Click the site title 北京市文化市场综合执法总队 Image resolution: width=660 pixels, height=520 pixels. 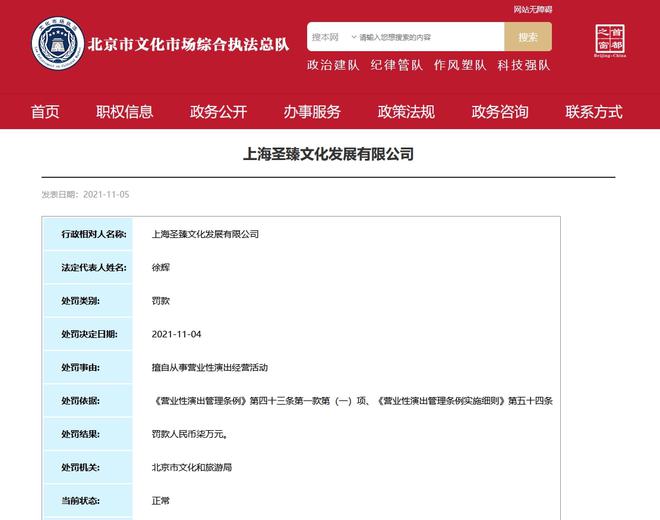click(189, 44)
